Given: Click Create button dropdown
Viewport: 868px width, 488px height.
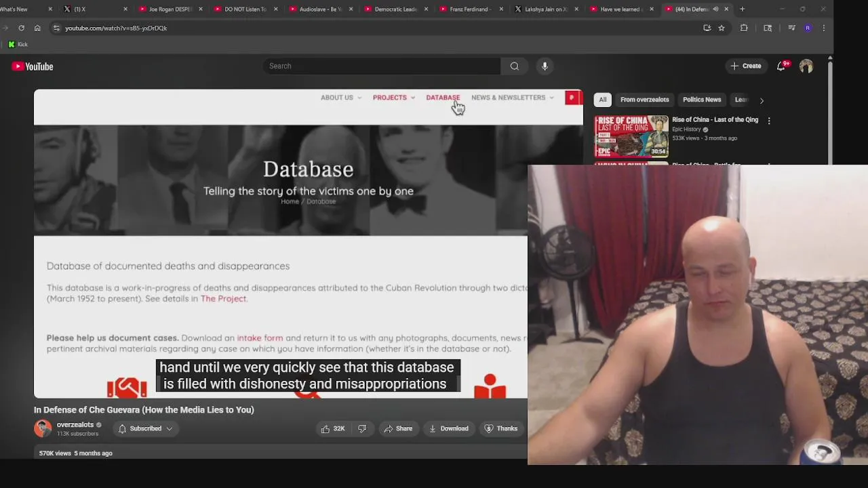Looking at the screenshot, I should point(745,66).
